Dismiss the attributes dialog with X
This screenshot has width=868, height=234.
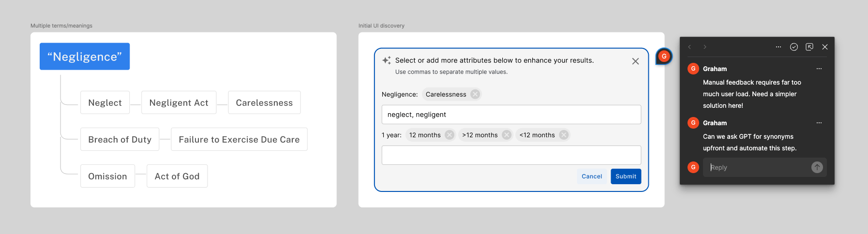[x=635, y=61]
